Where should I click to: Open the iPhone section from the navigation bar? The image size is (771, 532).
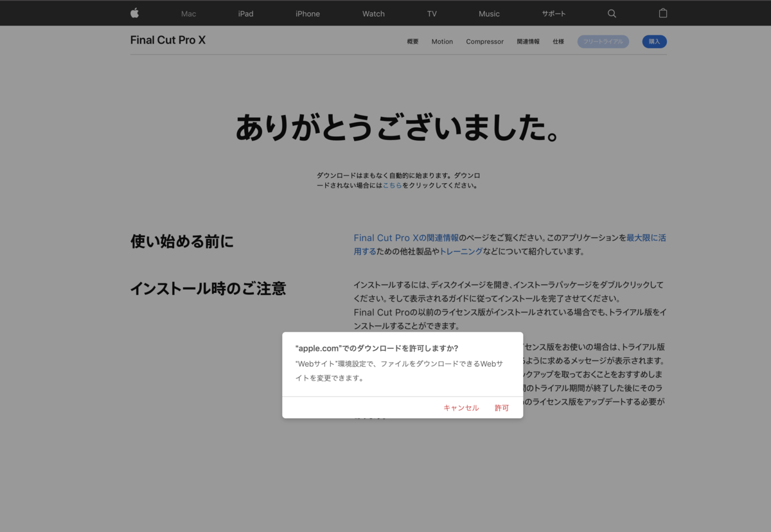[307, 13]
